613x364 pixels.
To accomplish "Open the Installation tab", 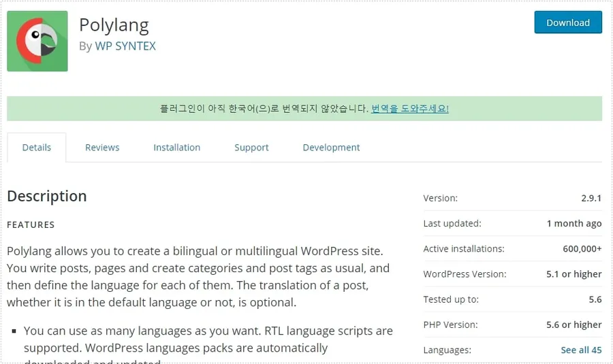I will (x=176, y=147).
